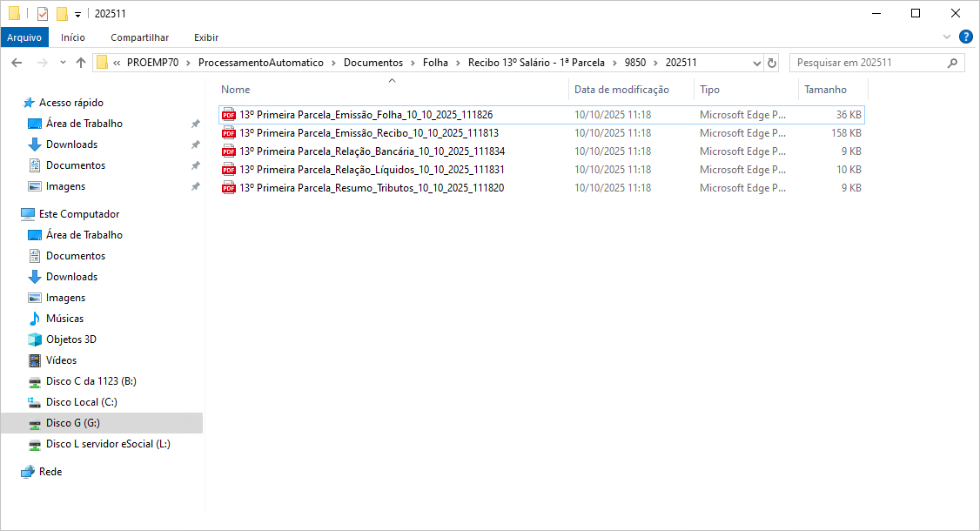
Task: Go up one folder level
Action: pos(81,63)
